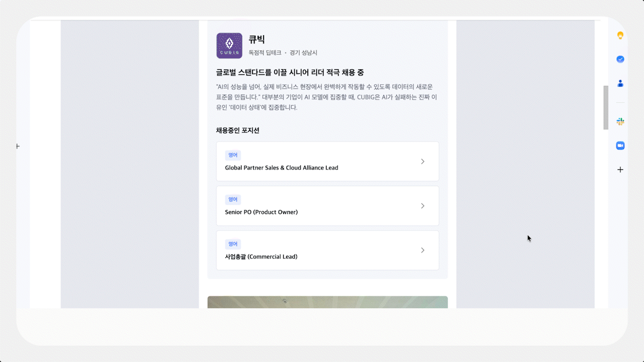Viewport: 644px width, 362px height.
Task: Click the purple CUBIG company logo
Action: pos(229,46)
